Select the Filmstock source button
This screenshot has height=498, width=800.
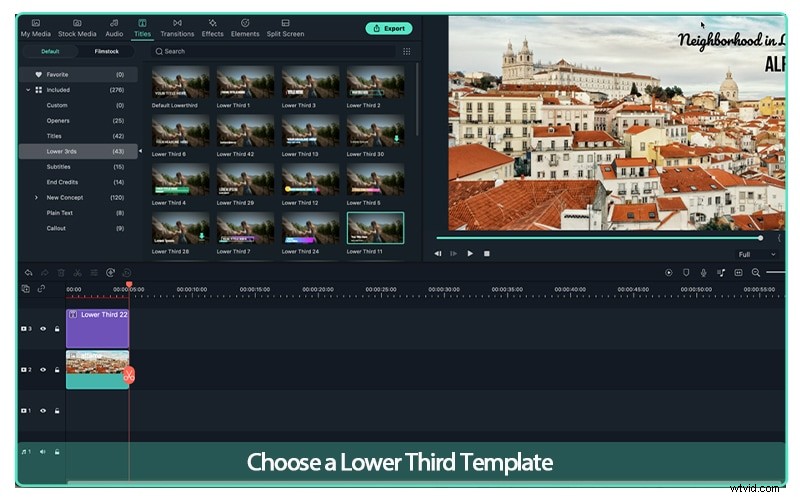(105, 51)
